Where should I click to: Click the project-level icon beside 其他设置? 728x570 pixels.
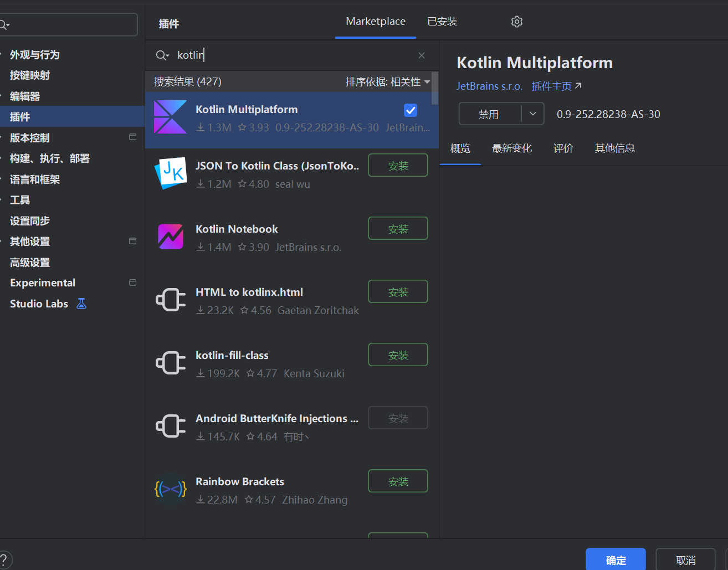coord(132,241)
